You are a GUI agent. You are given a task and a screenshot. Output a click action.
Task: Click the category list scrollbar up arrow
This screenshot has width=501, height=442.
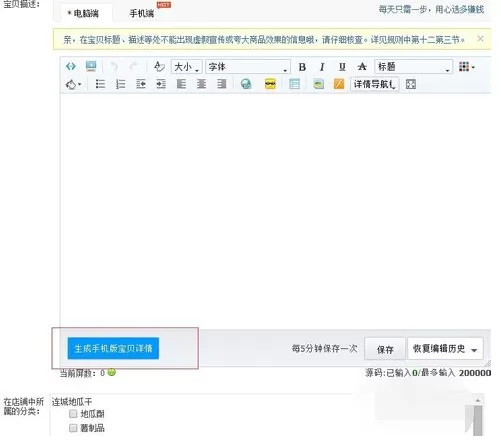478,400
